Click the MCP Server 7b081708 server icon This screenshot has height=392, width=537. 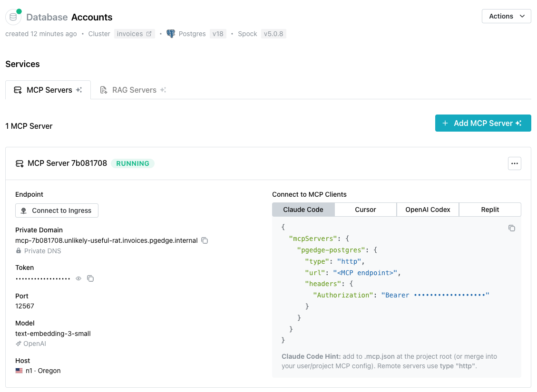(x=20, y=163)
